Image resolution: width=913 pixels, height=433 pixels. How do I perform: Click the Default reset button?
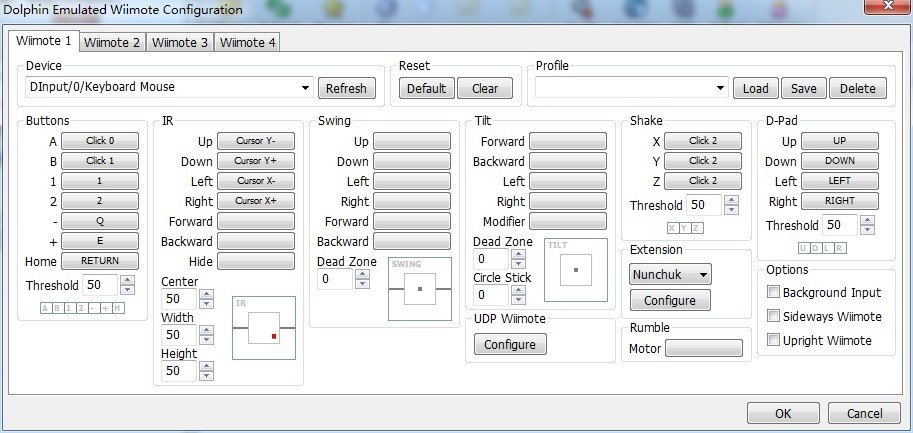[426, 88]
